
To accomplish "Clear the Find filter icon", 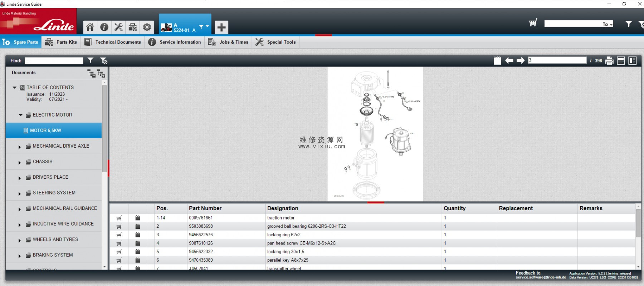I will pyautogui.click(x=104, y=61).
